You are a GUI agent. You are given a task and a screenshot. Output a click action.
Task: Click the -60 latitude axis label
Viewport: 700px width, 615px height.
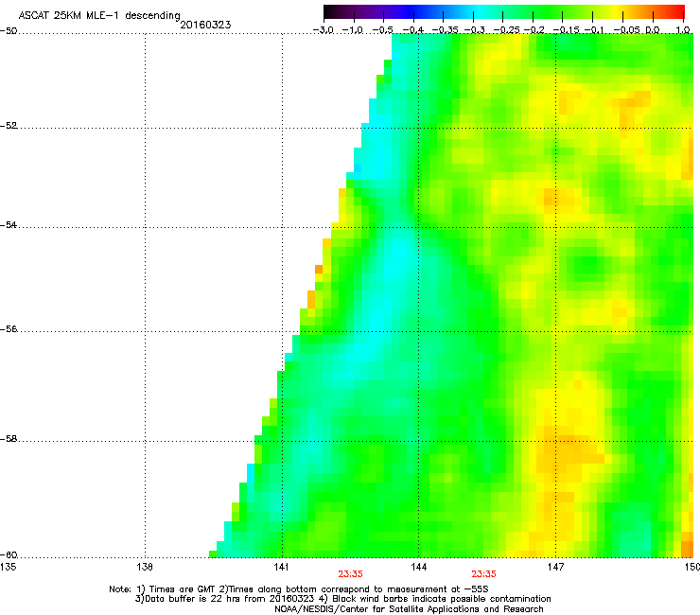9,555
